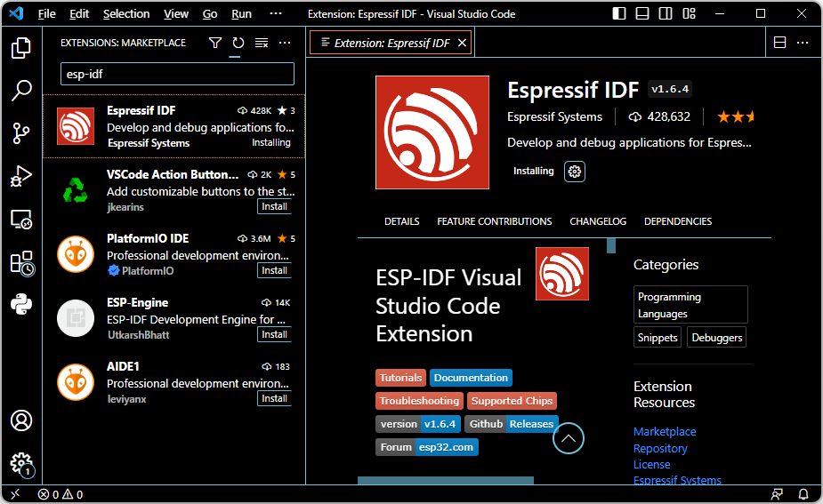Open Views and More Actions in Extensions
This screenshot has width=823, height=504.
click(285, 43)
